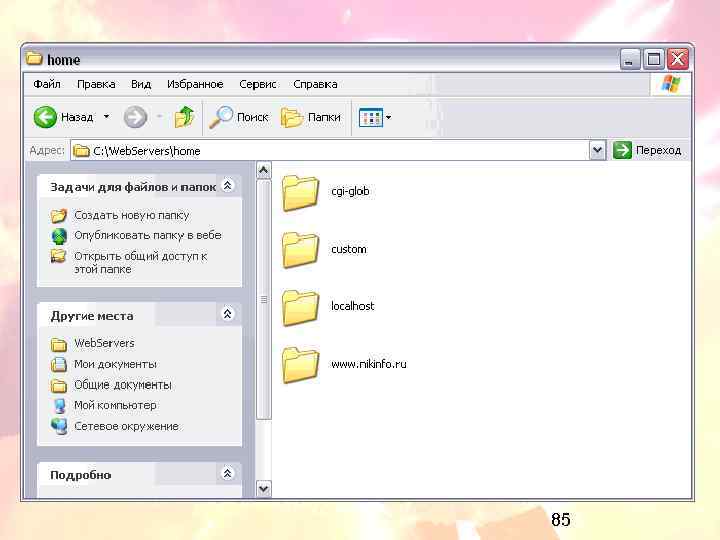Screen dimensions: 720x540
Task: Maximize the home window
Action: pos(653,59)
